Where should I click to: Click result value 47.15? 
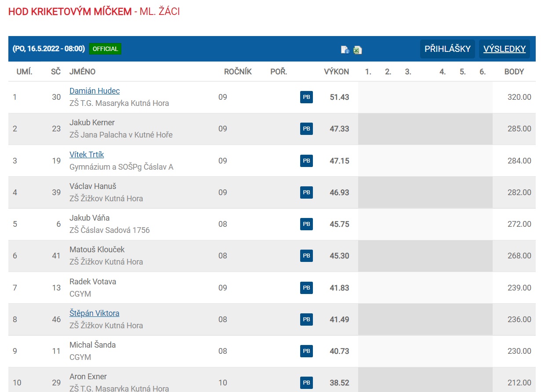[339, 161]
